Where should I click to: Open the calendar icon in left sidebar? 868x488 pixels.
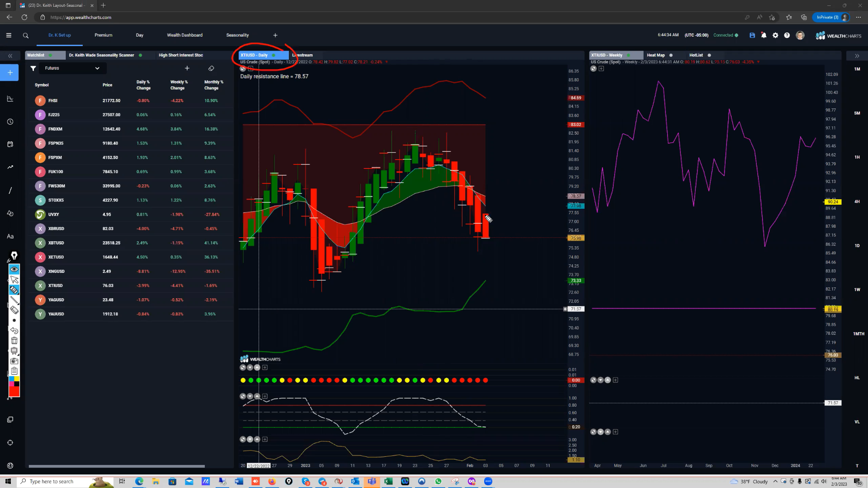pos(10,144)
